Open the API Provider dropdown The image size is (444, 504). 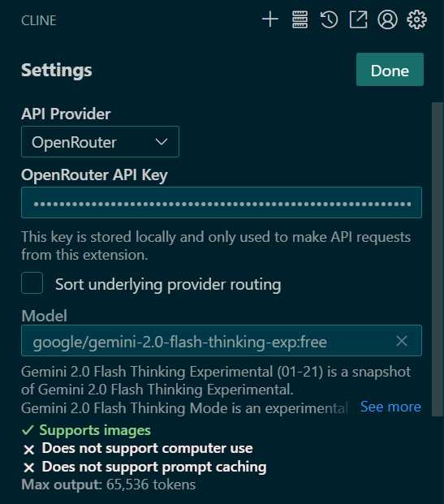click(x=100, y=142)
